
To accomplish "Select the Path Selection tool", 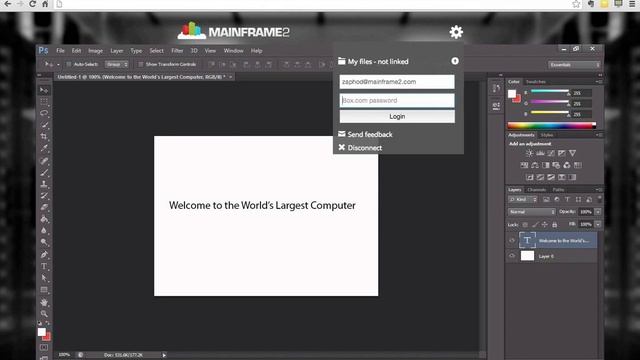I will pos(44,278).
